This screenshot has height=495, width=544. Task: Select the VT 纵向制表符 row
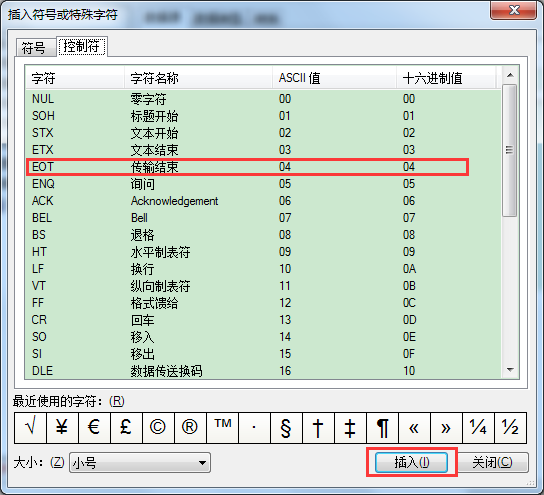click(x=264, y=286)
